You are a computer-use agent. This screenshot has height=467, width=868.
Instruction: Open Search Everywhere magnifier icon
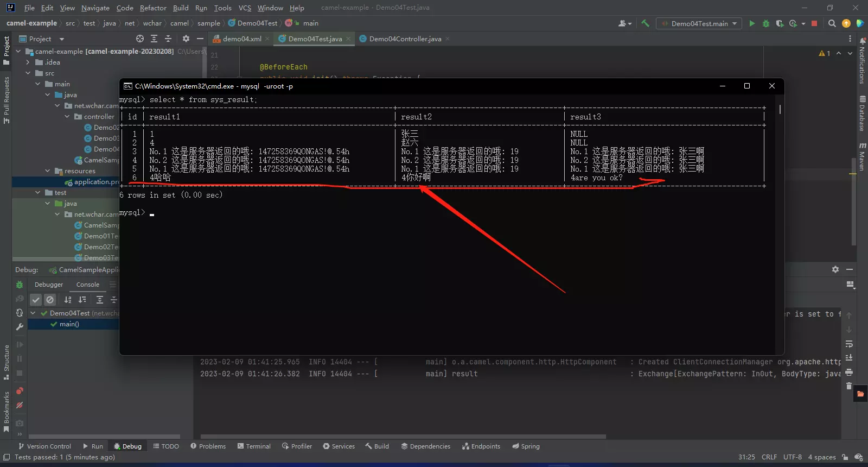pyautogui.click(x=832, y=23)
